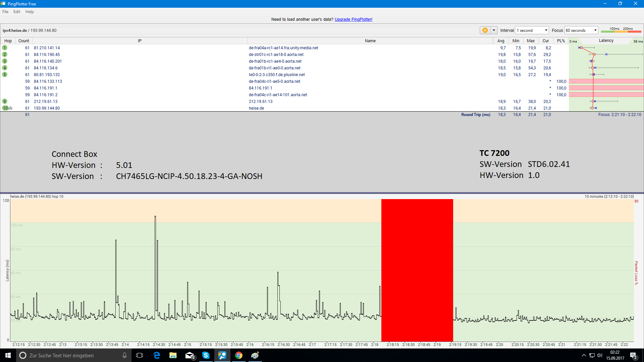
Task: Open the Help menu
Action: 30,12
